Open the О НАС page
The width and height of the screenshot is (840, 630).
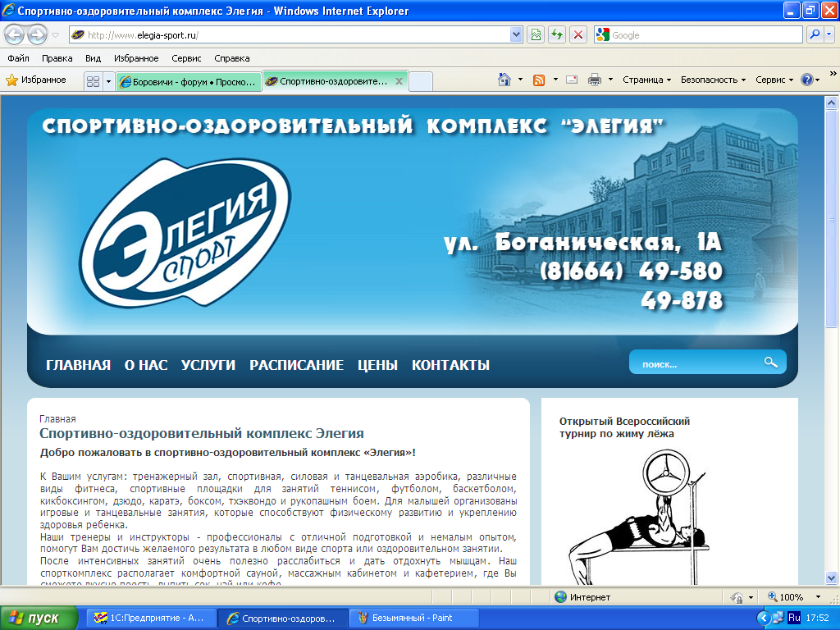pos(146,365)
